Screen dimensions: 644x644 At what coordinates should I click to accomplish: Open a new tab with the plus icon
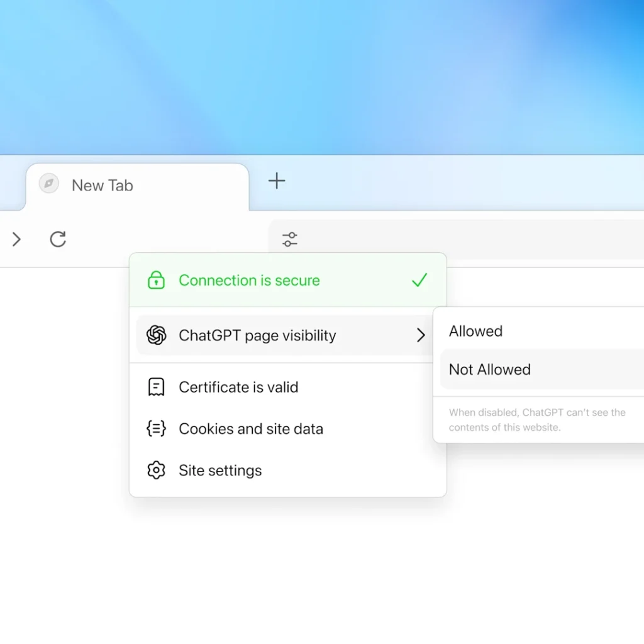click(277, 180)
